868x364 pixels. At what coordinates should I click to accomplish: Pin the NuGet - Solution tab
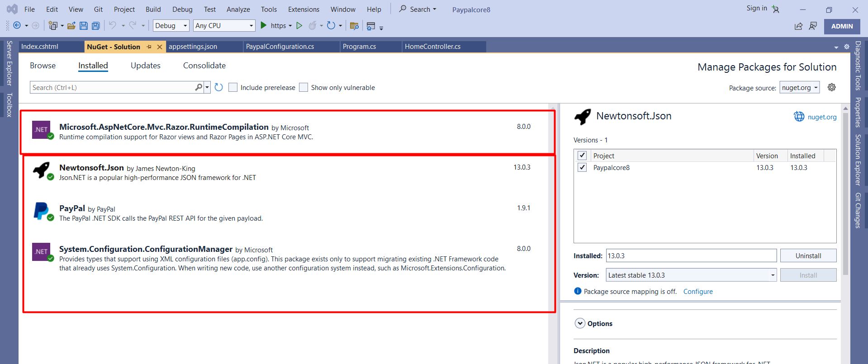pyautogui.click(x=149, y=47)
